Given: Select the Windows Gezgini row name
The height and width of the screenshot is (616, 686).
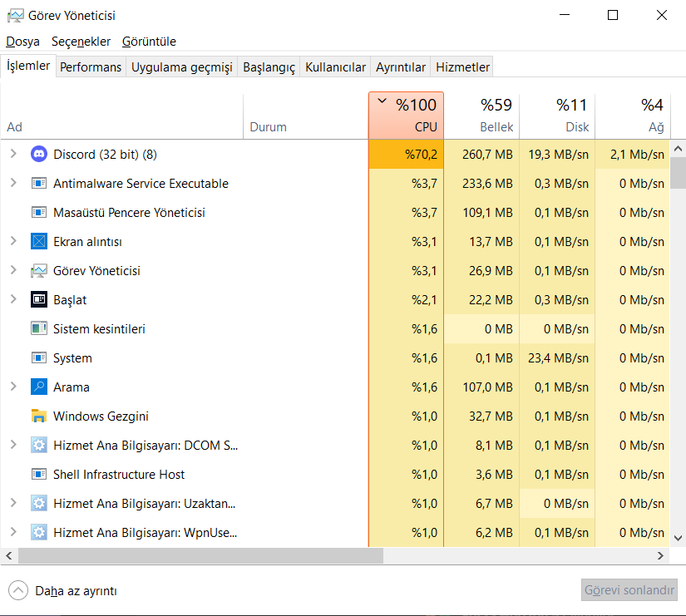Looking at the screenshot, I should [101, 416].
